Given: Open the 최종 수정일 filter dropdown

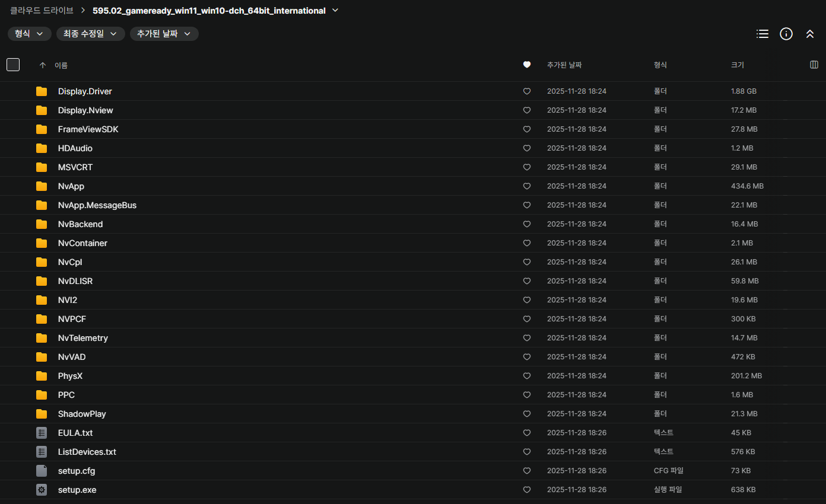Looking at the screenshot, I should click(x=91, y=34).
